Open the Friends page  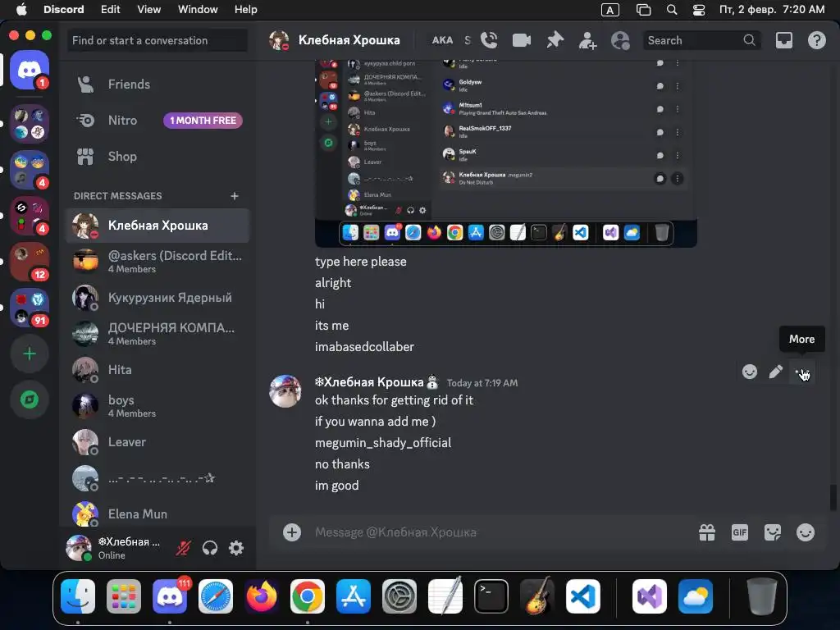157,84
